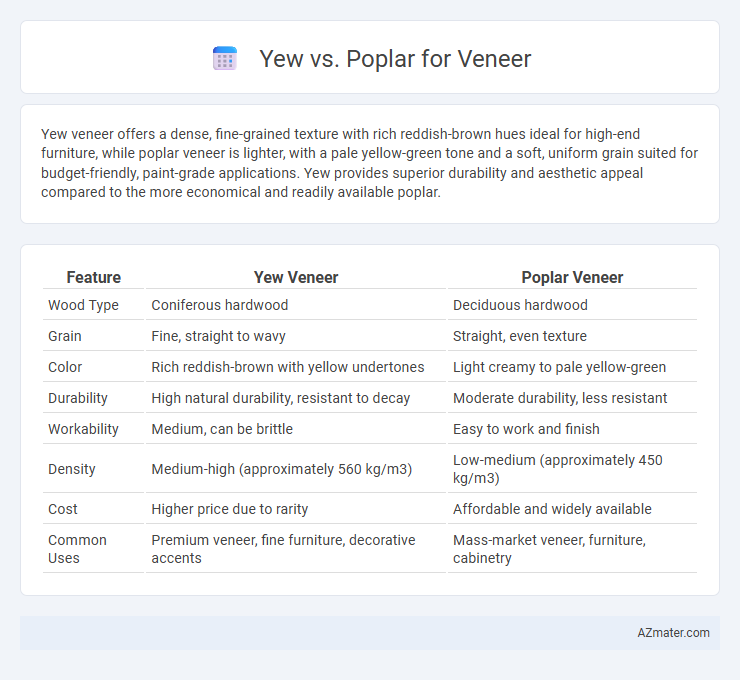
Task: Click the 'Light creamy to pale yellow-green' cell
Action: pos(572,367)
